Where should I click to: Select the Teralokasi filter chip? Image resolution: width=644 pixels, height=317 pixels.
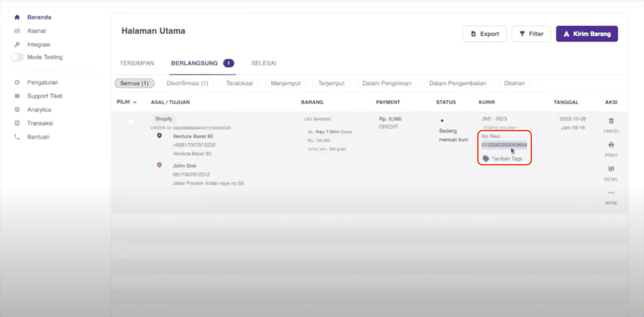(x=239, y=83)
